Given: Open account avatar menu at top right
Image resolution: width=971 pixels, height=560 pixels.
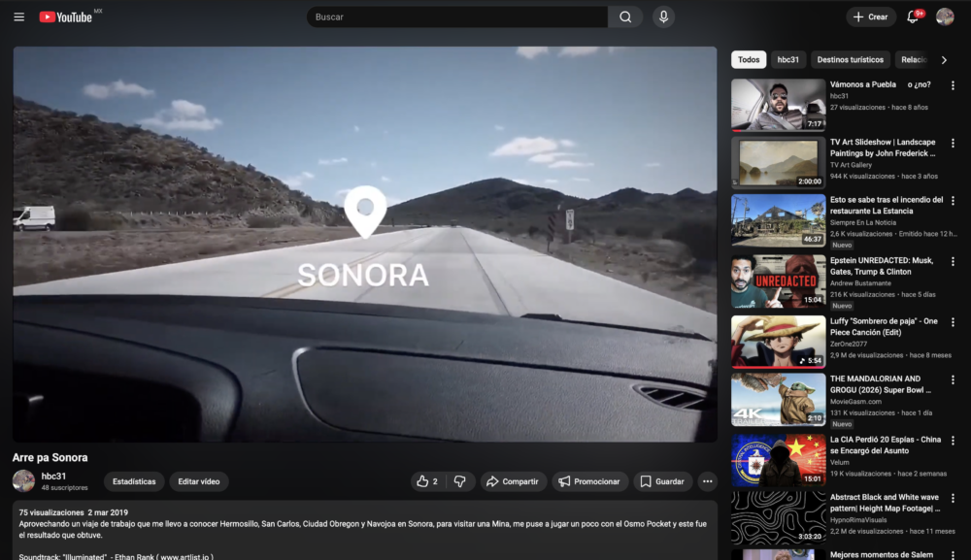Looking at the screenshot, I should tap(945, 16).
